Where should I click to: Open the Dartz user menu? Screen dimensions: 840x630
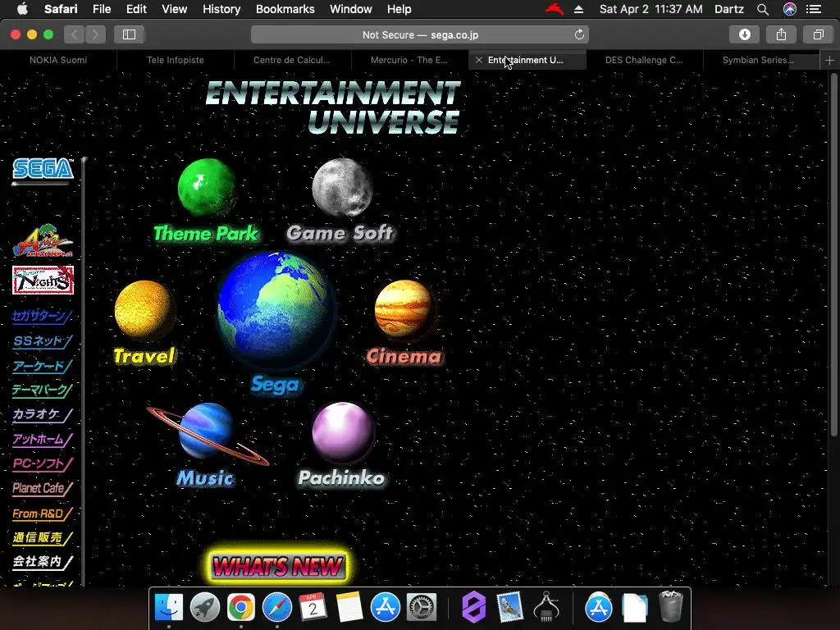point(729,9)
